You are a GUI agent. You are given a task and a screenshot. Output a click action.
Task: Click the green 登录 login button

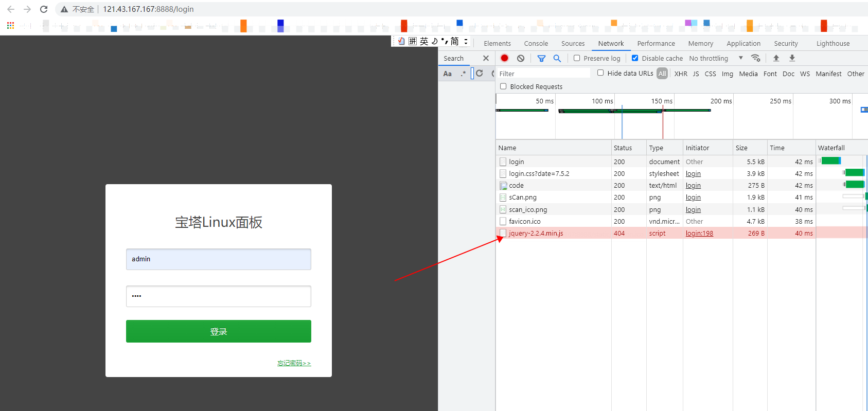[219, 331]
